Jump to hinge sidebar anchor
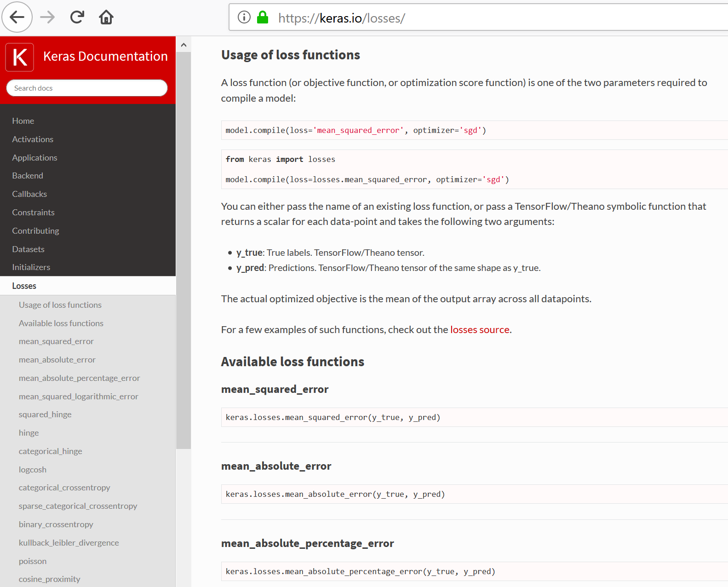Viewport: 728px width, 587px height. (x=29, y=433)
